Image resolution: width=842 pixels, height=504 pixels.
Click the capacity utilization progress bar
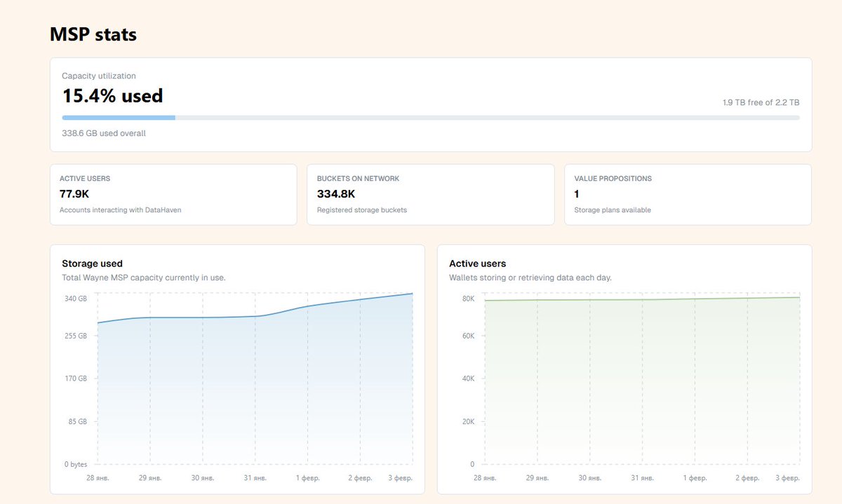tap(431, 118)
